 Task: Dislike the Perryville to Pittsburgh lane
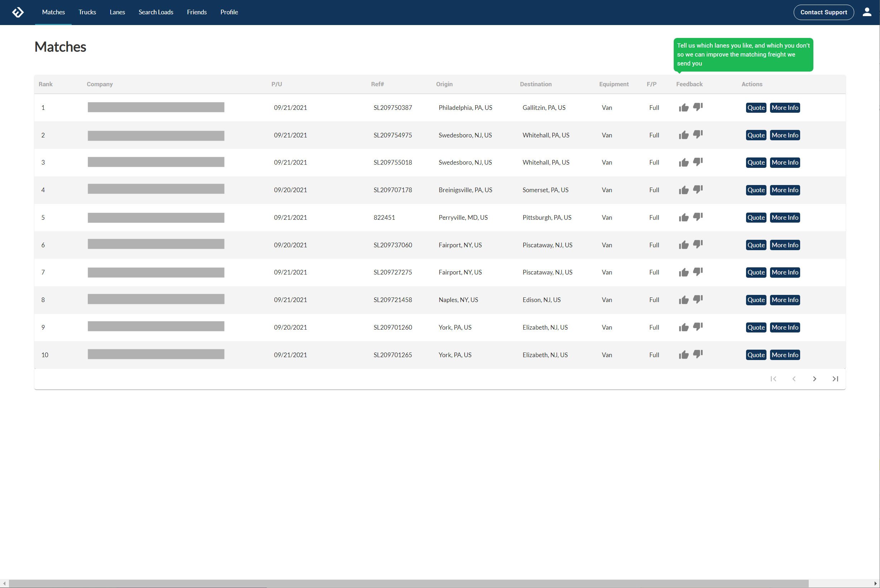[698, 217]
